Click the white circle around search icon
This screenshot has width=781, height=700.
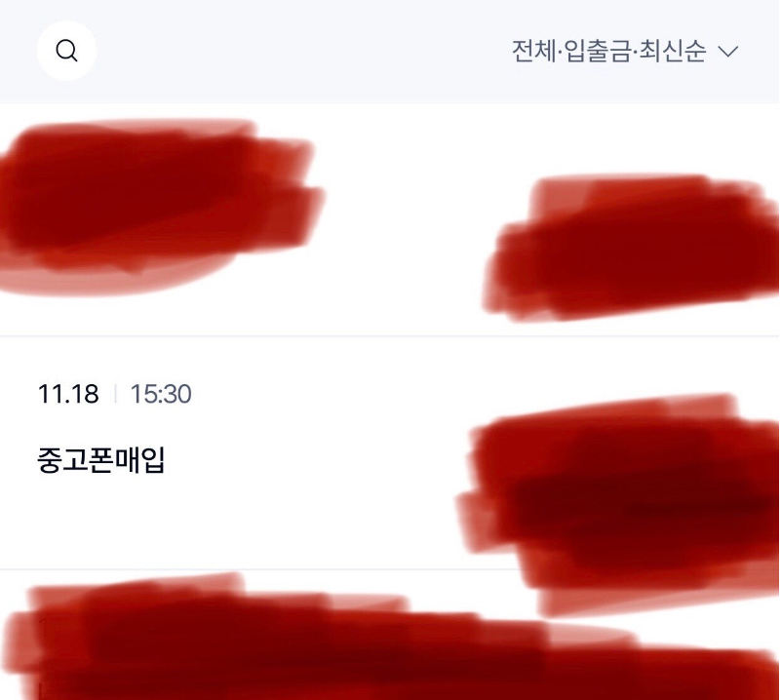(66, 51)
